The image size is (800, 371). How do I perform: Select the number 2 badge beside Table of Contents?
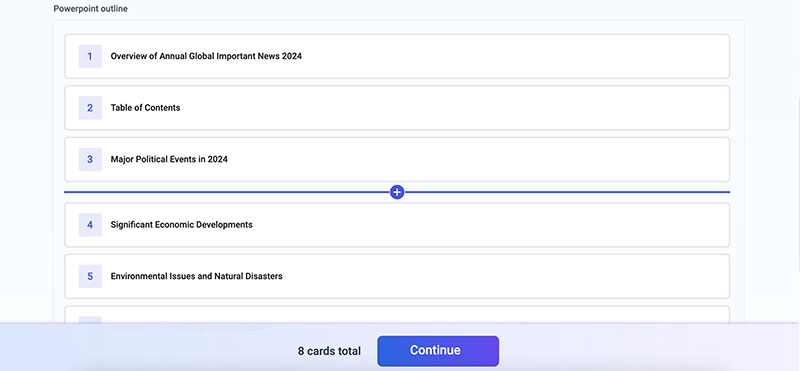click(90, 108)
